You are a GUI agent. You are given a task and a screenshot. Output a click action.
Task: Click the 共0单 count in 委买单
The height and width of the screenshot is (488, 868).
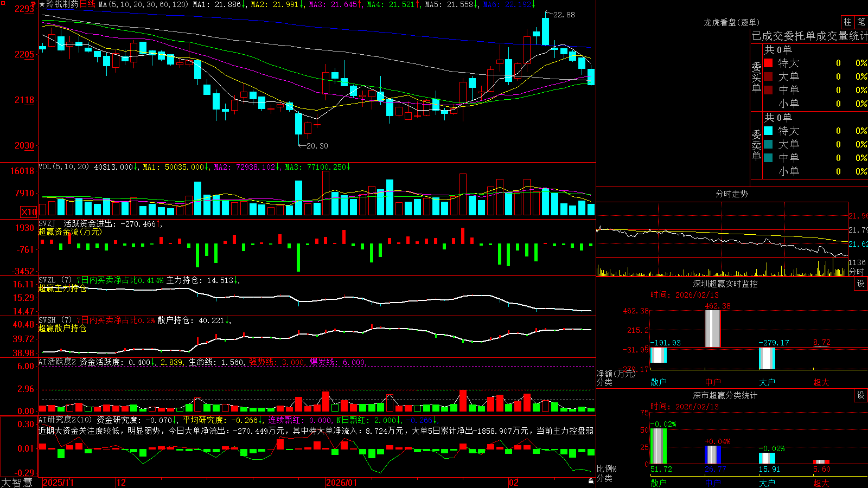click(x=778, y=50)
